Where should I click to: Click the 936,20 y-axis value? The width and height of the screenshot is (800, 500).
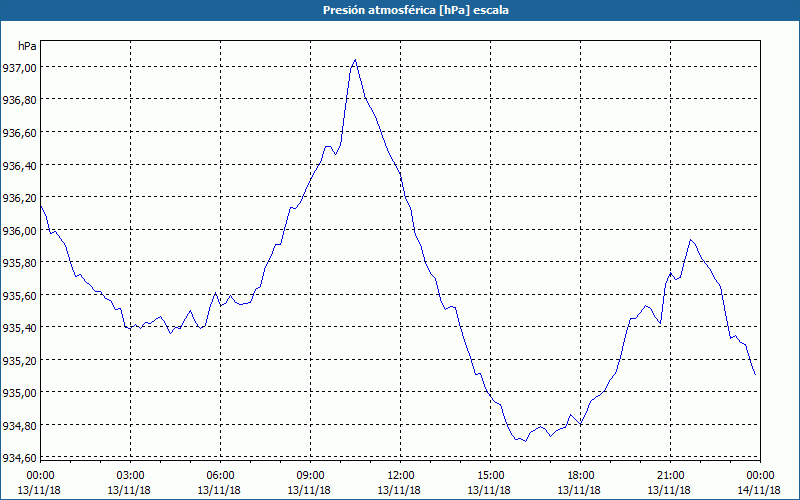pos(19,197)
